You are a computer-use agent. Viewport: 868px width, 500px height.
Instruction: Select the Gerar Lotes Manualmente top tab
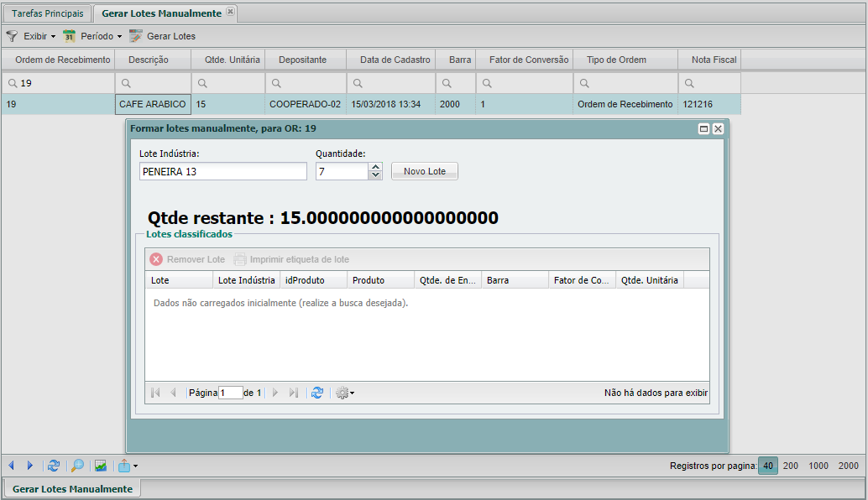click(161, 13)
